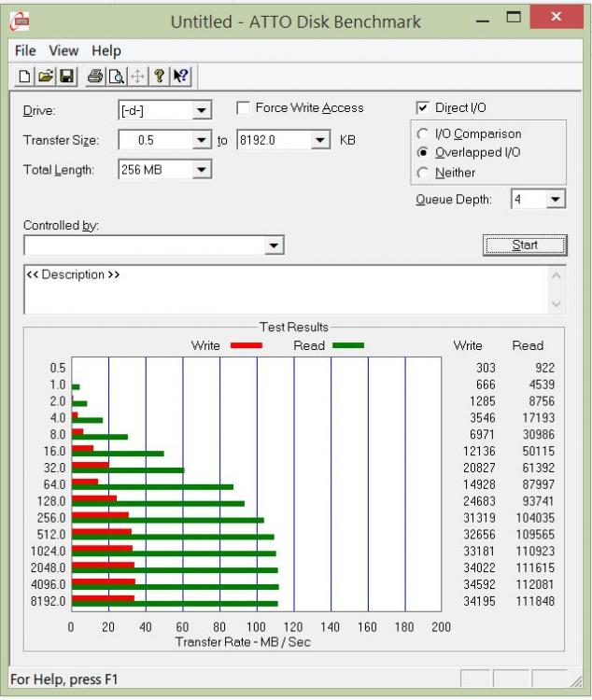Click the Description scrollbar down arrow
592x700 pixels.
(557, 304)
